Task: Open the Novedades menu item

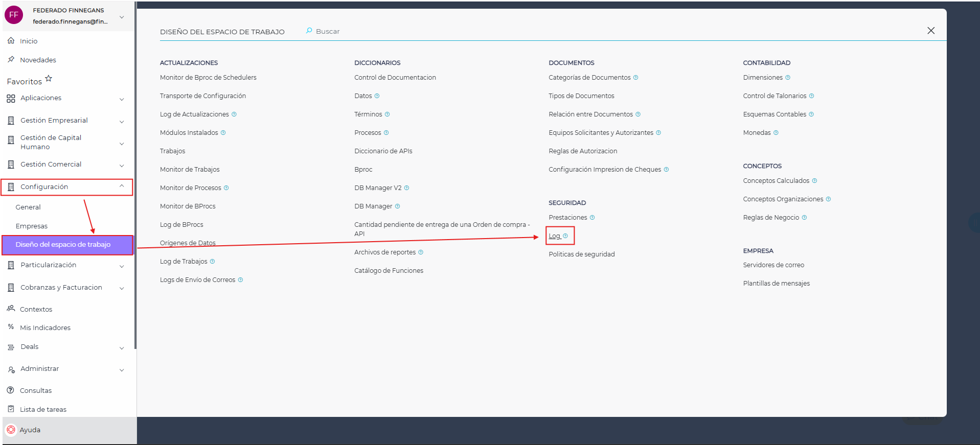Action: pyautogui.click(x=38, y=60)
